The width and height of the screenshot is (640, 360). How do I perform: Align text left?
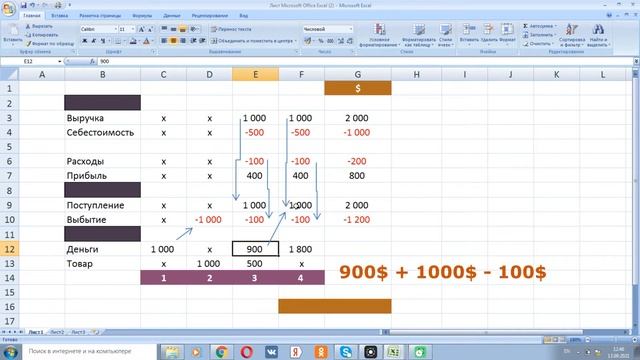pyautogui.click(x=164, y=41)
